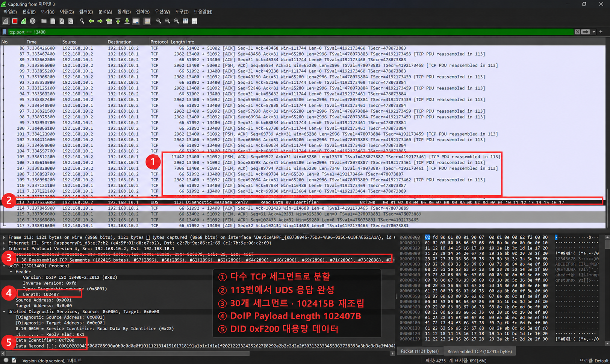
Task: Sort packets by the Source column header
Action: click(x=69, y=42)
